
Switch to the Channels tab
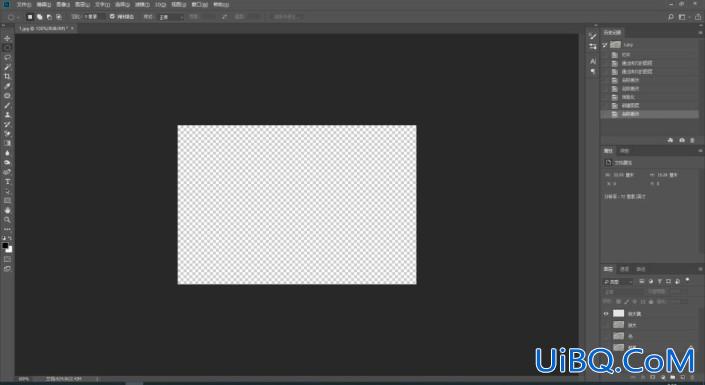(x=625, y=269)
